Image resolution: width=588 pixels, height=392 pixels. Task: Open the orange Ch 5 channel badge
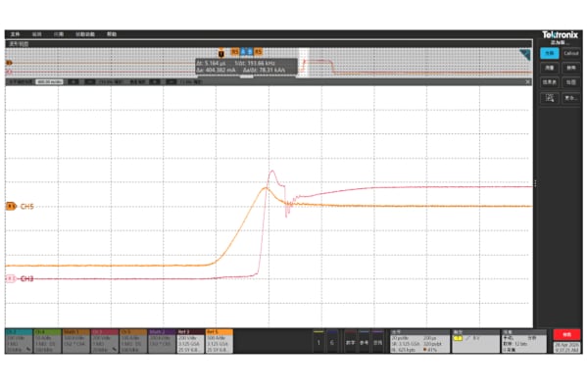coord(133,341)
